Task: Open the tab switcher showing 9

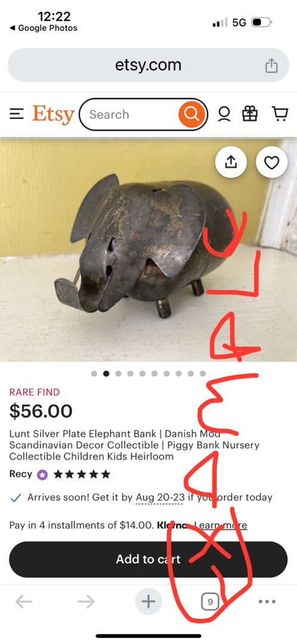Action: click(210, 602)
